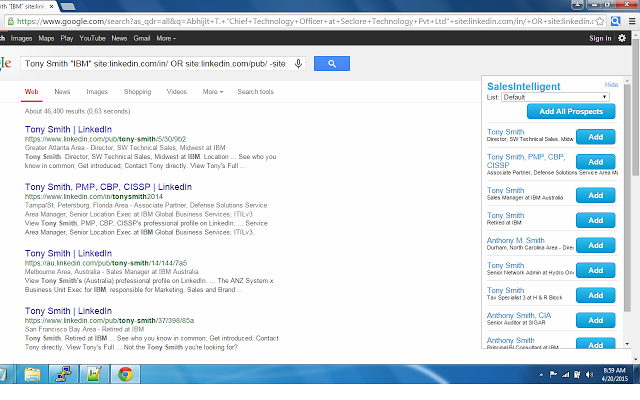Expand the More dropdown in black Google bar
Viewport: 640px width, 400px height.
tap(166, 38)
